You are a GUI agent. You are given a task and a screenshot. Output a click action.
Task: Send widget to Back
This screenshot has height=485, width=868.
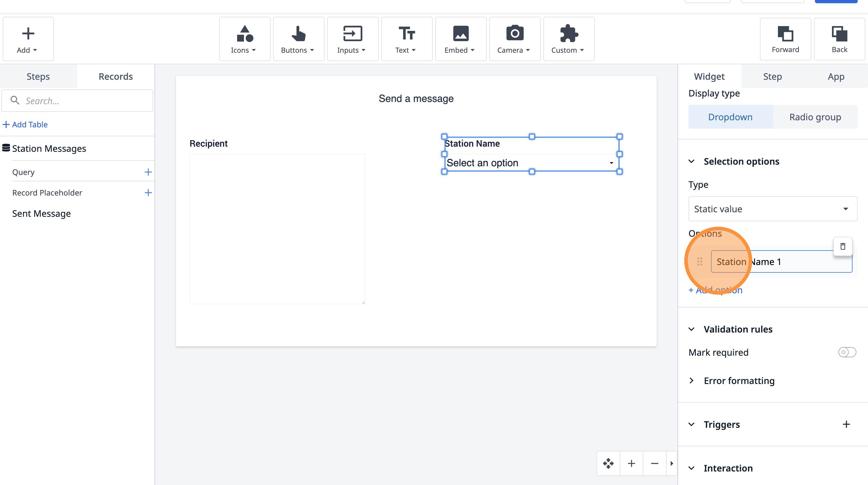click(839, 39)
